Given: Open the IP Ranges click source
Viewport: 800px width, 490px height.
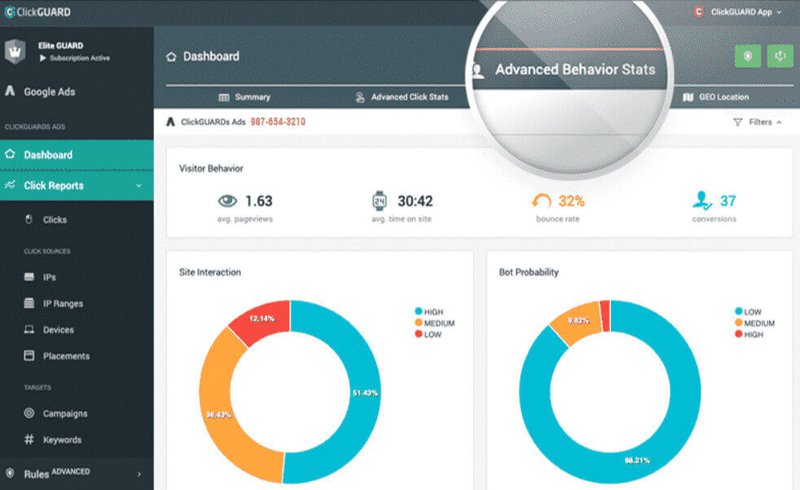Looking at the screenshot, I should [x=63, y=303].
